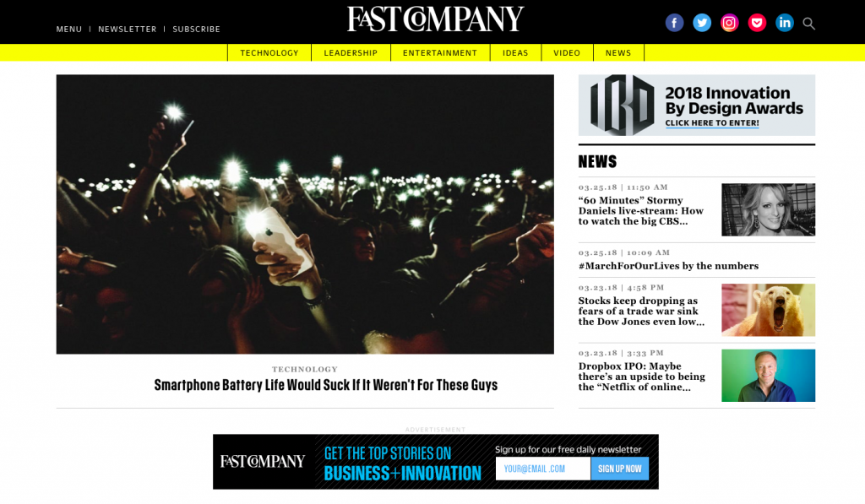Click the Sign Up Now button
The width and height of the screenshot is (865, 504).
coord(619,469)
